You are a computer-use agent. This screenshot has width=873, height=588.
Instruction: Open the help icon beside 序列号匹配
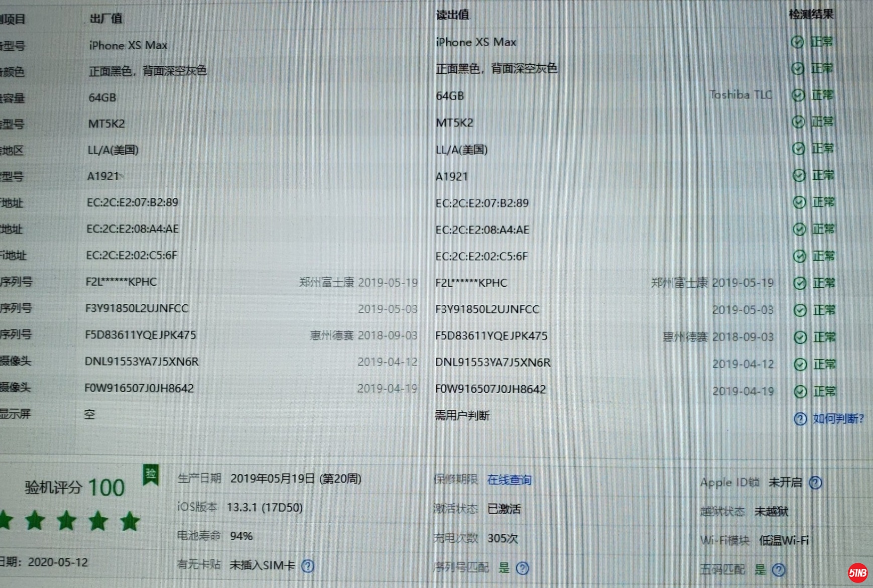523,568
